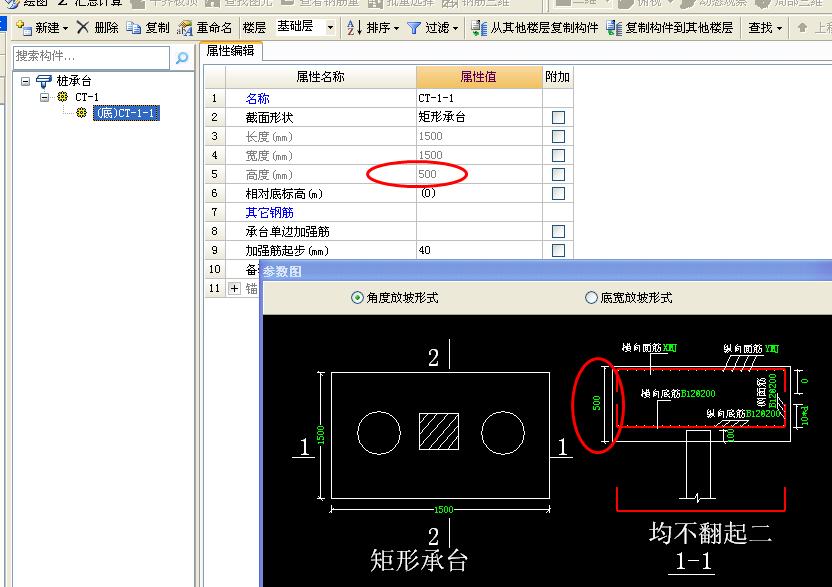Click horizontal 1500 dimension in diagram
This screenshot has height=587, width=832.
[x=444, y=510]
